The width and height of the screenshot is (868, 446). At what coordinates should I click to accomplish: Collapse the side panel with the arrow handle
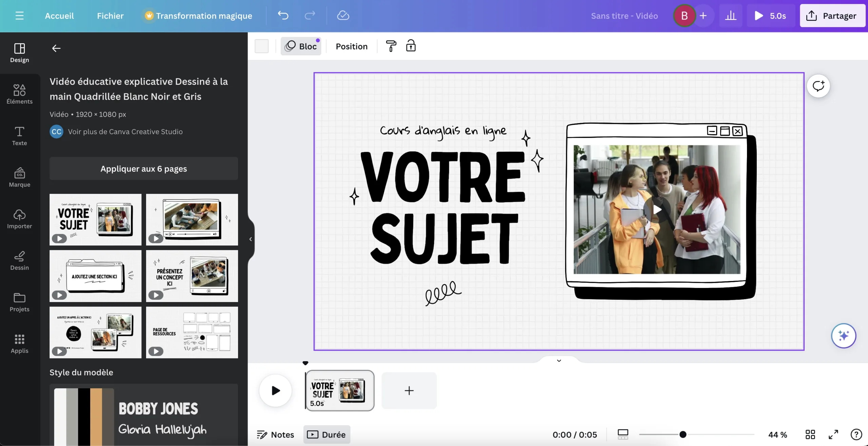click(251, 239)
